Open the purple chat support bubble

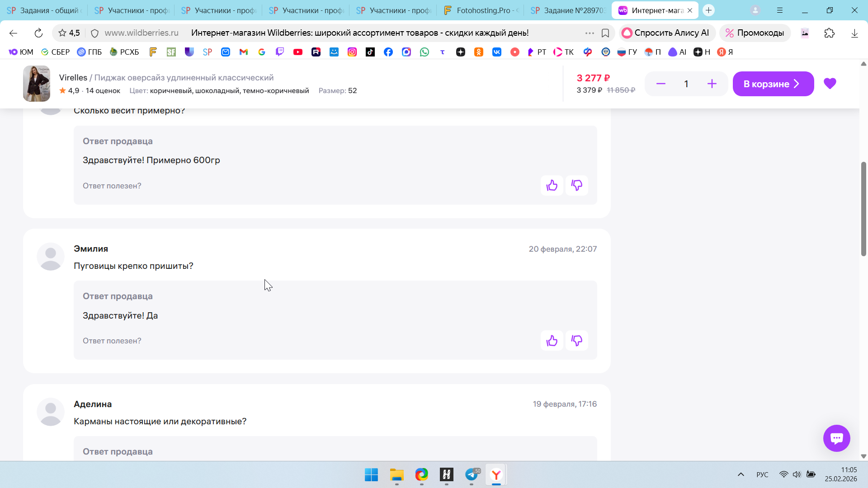[836, 438]
